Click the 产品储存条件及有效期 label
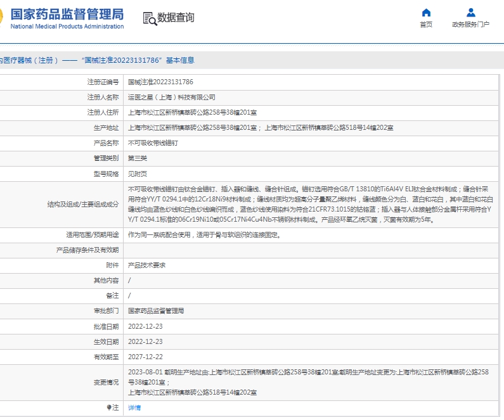Screen dimensions: 504x420 [87, 250]
